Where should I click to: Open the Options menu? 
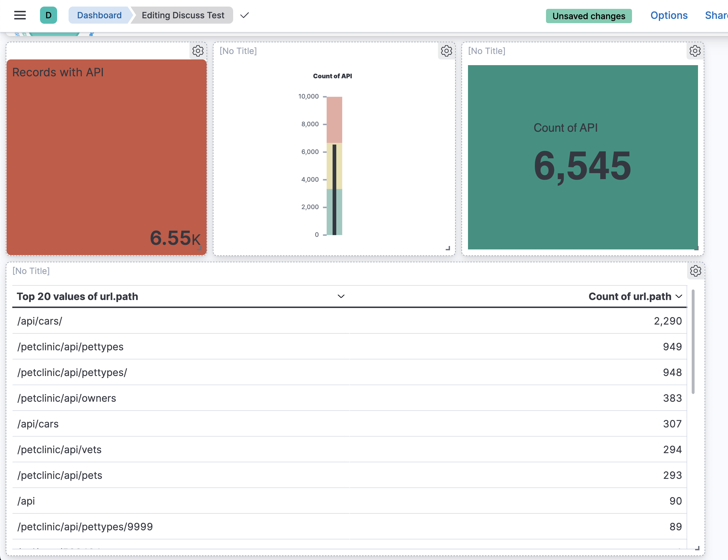(669, 15)
